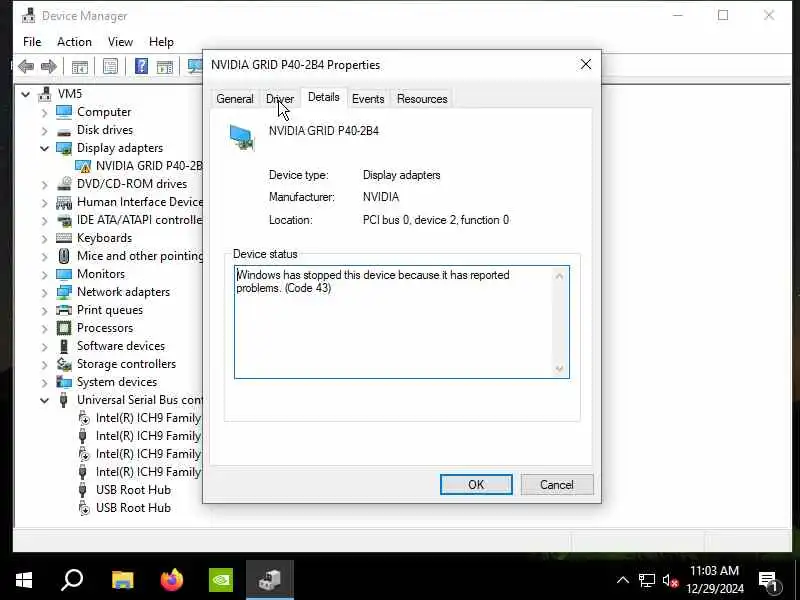This screenshot has width=800, height=600.
Task: Collapse the Display adapters category
Action: click(x=44, y=148)
